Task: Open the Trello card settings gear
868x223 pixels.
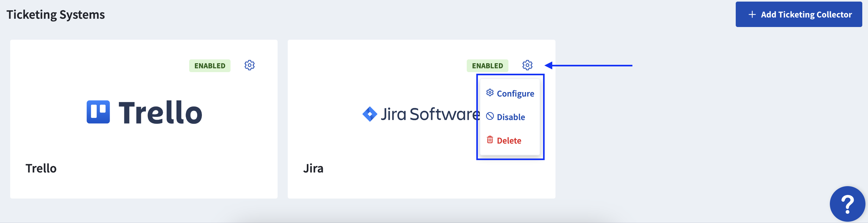Action: point(249,65)
